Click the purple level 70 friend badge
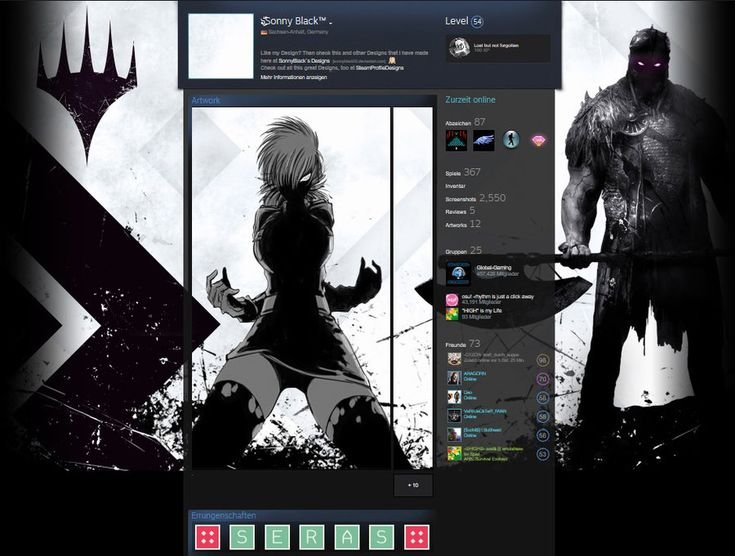 tap(542, 379)
